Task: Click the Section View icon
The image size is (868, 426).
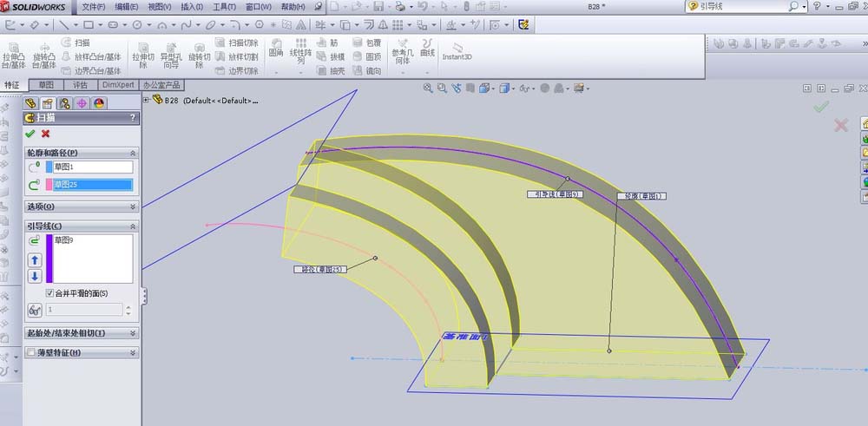Action: coord(470,88)
